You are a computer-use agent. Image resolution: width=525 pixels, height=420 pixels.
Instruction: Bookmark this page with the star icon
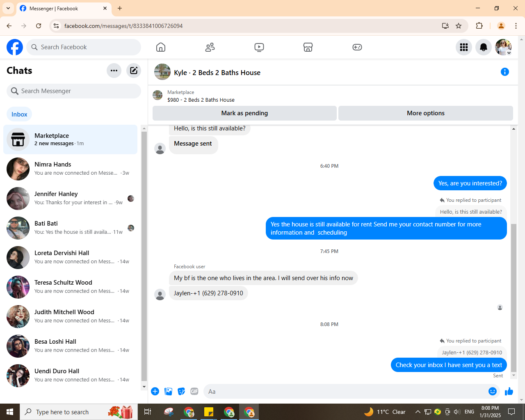coord(459,26)
